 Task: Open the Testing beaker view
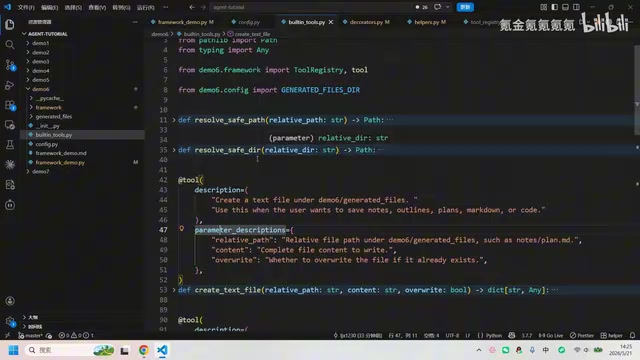pyautogui.click(x=10, y=144)
